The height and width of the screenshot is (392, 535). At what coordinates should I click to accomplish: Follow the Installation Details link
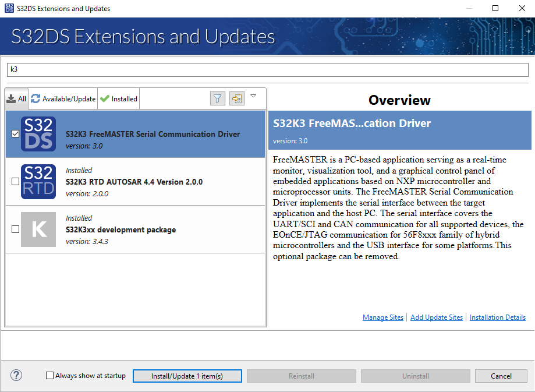(x=497, y=317)
